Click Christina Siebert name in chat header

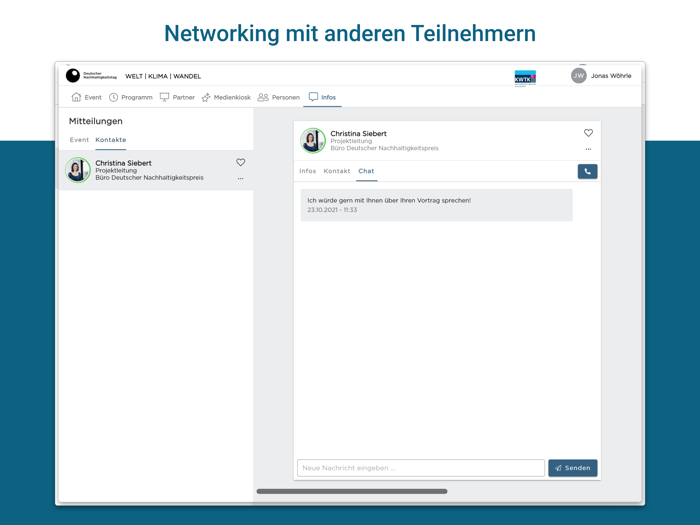[358, 133]
